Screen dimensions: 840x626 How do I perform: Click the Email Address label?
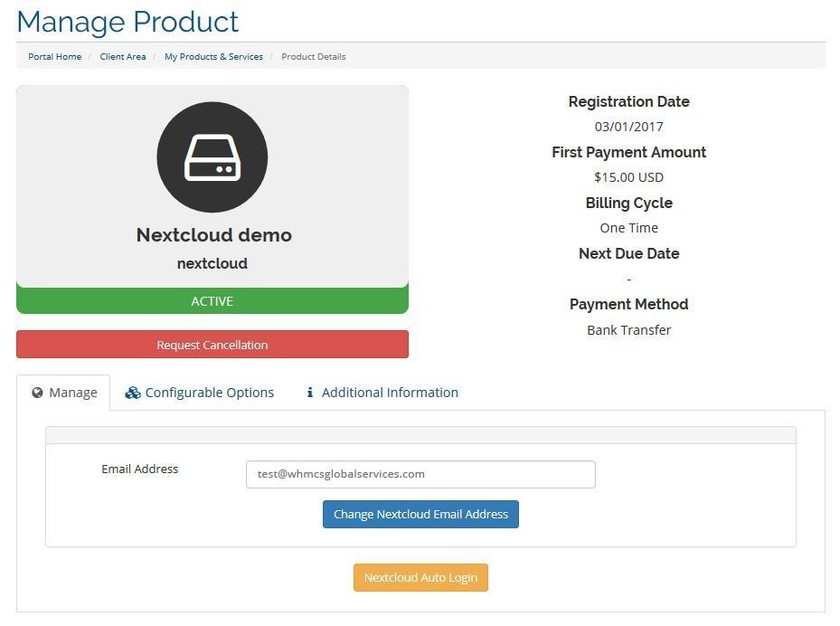(140, 469)
